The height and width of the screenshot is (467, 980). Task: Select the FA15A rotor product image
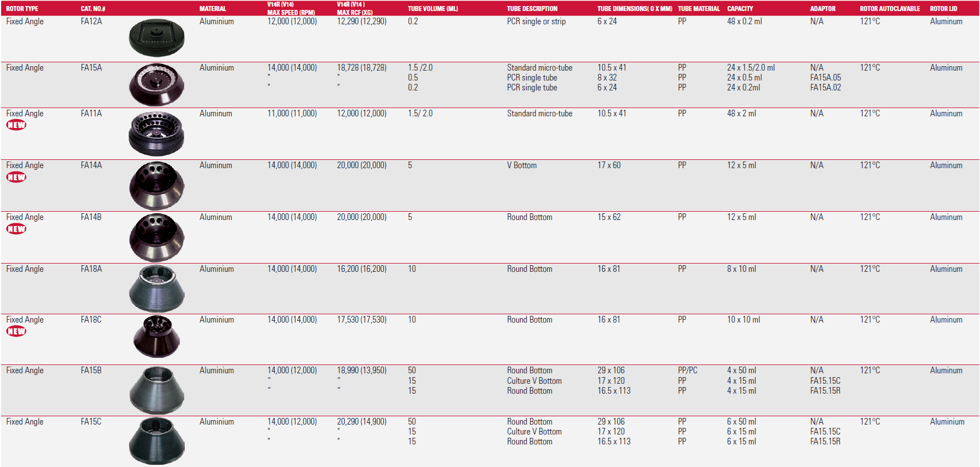click(157, 85)
